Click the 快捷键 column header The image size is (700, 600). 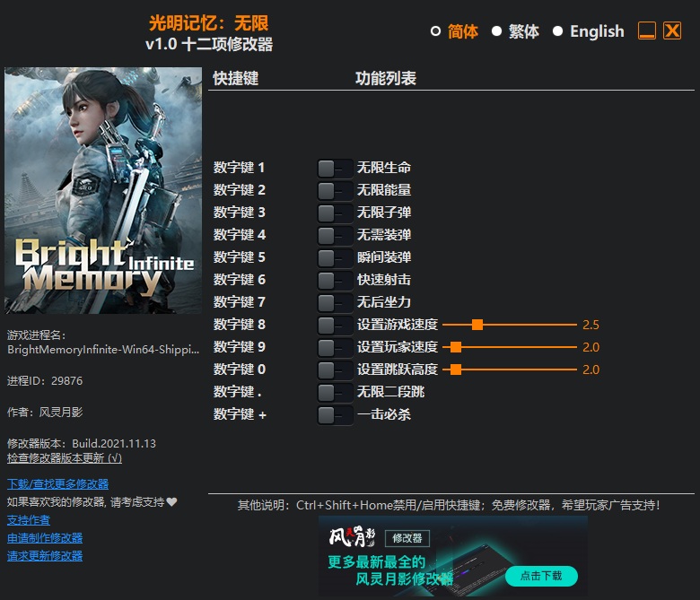coord(236,79)
